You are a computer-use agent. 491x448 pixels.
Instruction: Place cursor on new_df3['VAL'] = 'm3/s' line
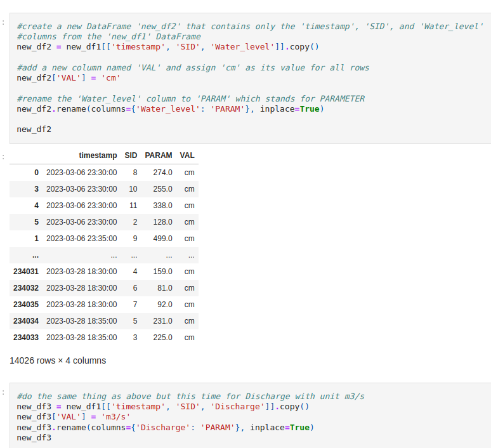[74, 417]
